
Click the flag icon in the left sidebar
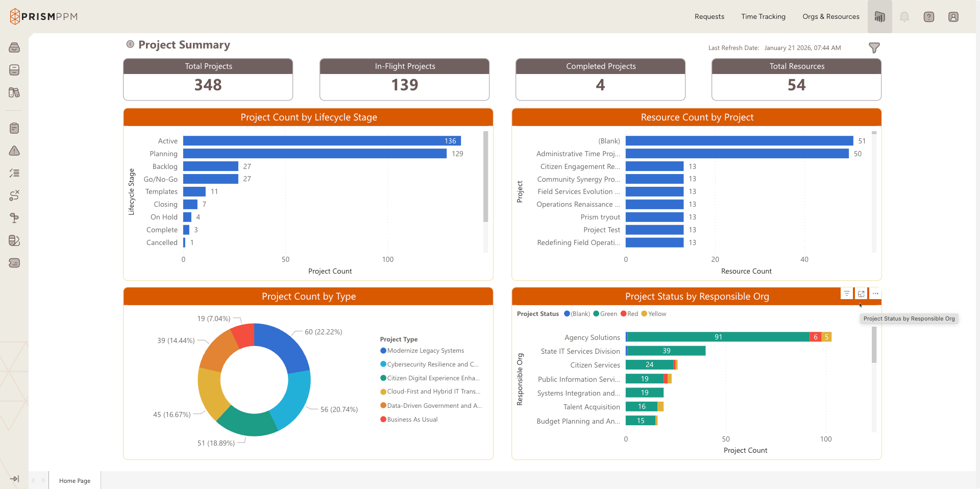click(x=14, y=218)
